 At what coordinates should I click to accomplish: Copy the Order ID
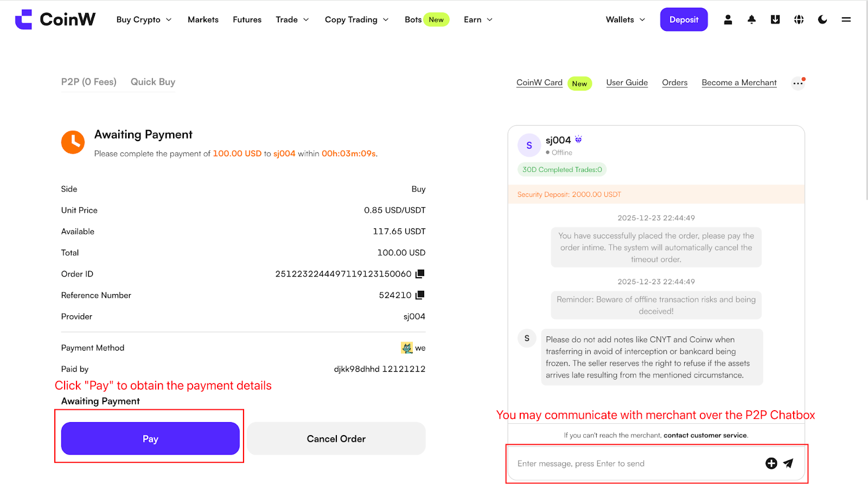pyautogui.click(x=420, y=274)
